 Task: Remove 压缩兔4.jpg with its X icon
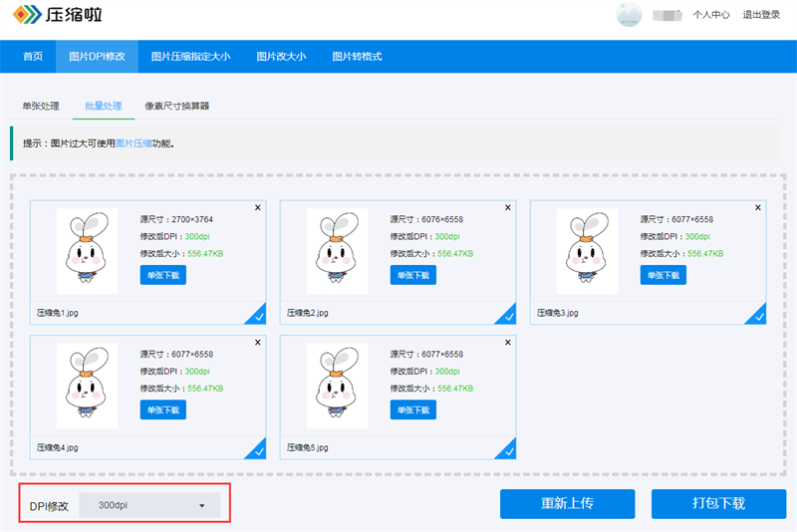(258, 342)
